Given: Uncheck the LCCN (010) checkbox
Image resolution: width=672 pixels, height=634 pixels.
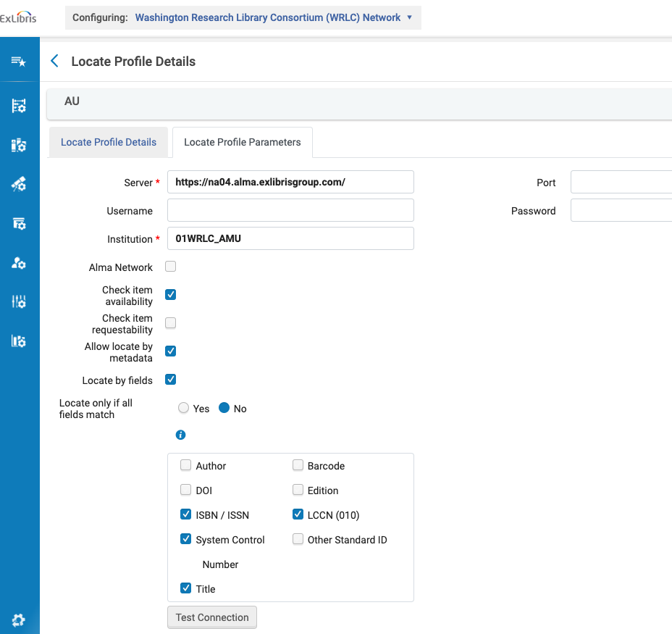Looking at the screenshot, I should [298, 515].
